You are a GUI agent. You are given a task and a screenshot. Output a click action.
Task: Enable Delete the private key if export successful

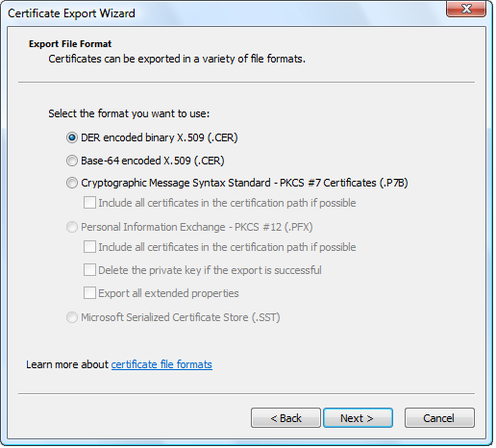89,270
